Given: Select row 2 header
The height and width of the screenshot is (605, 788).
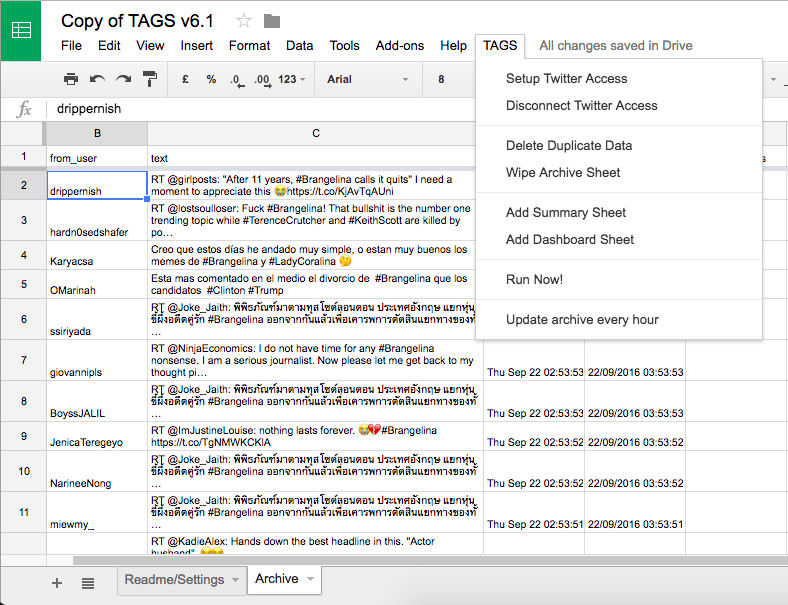Looking at the screenshot, I should pos(24,185).
